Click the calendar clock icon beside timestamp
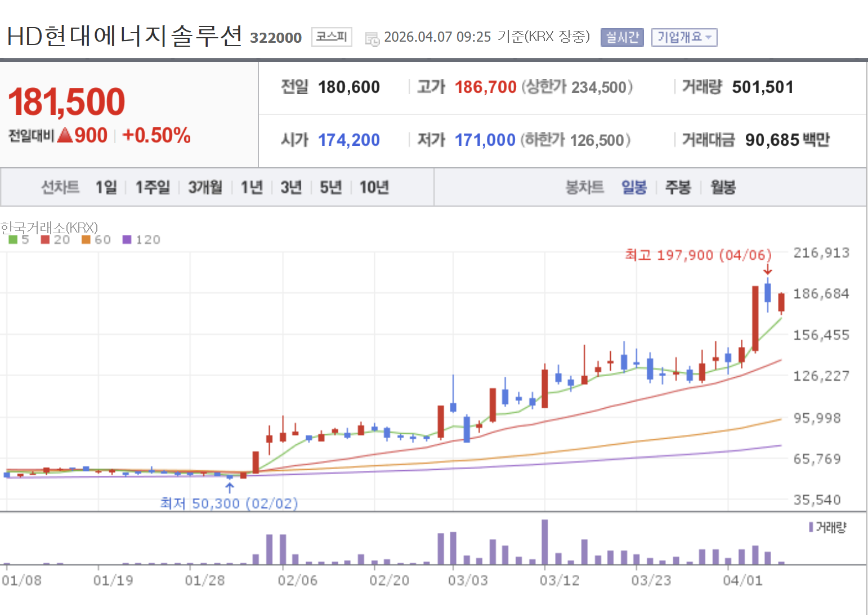Image resolution: width=868 pixels, height=615 pixels. pos(372,39)
